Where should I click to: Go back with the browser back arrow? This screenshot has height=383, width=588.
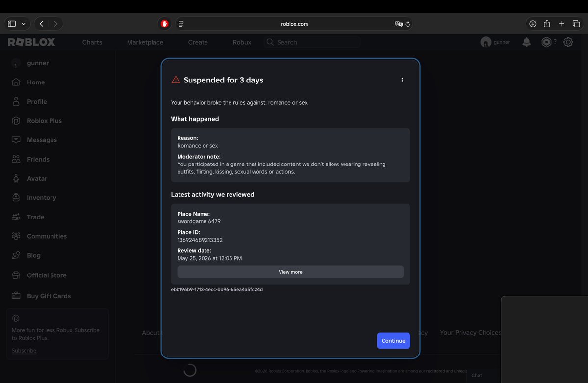(42, 24)
